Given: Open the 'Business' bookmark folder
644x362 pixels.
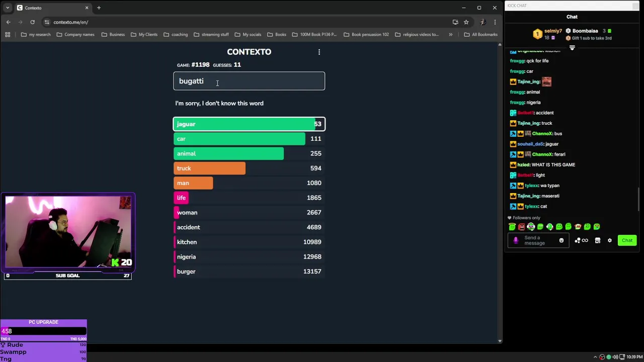Looking at the screenshot, I should 113,34.
